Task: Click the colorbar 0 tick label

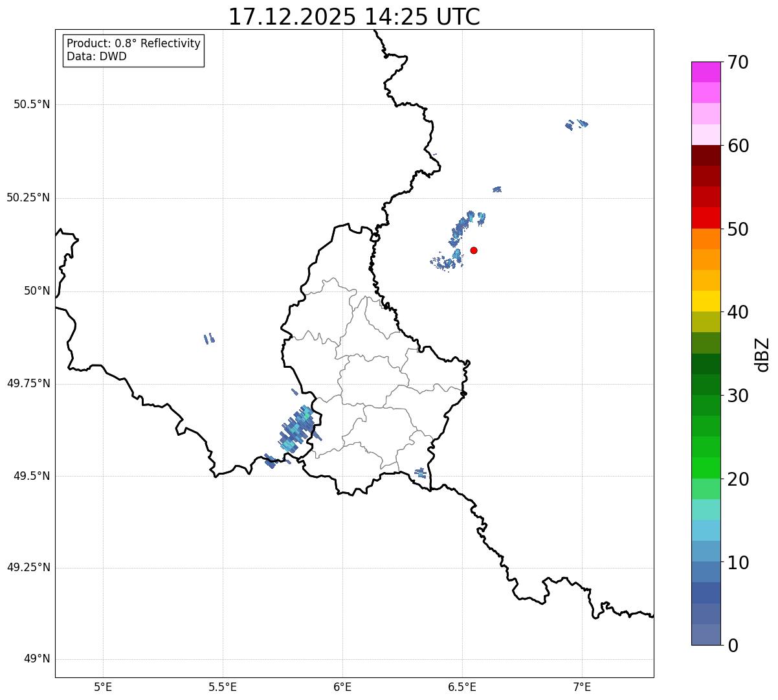Action: pyautogui.click(x=731, y=646)
